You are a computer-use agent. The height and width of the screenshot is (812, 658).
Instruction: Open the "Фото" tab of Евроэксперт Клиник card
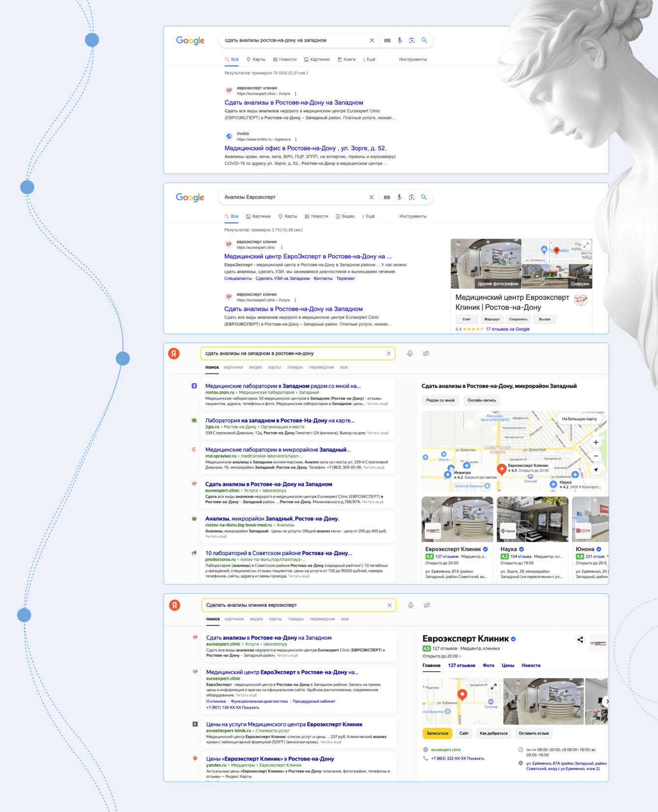tap(489, 666)
